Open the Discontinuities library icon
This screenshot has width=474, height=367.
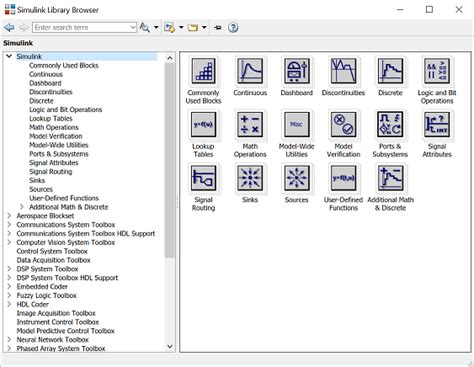tap(343, 71)
